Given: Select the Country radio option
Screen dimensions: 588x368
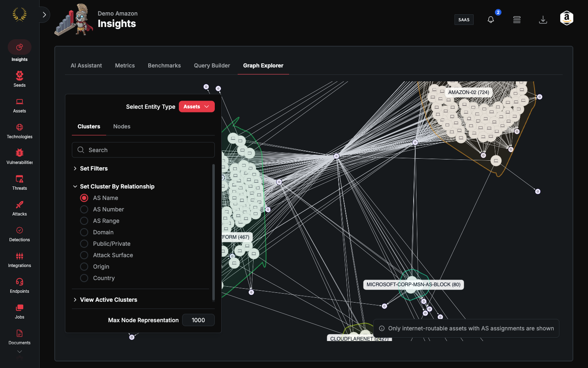Looking at the screenshot, I should click(84, 278).
